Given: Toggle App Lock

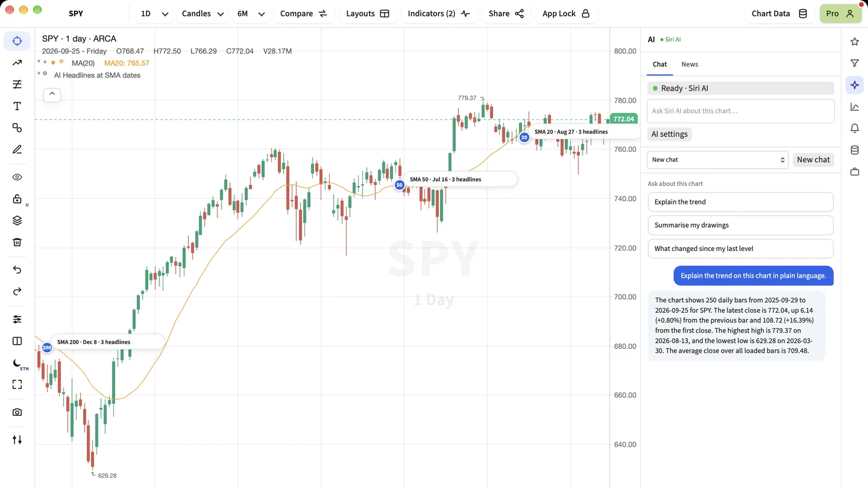Looking at the screenshot, I should [566, 14].
